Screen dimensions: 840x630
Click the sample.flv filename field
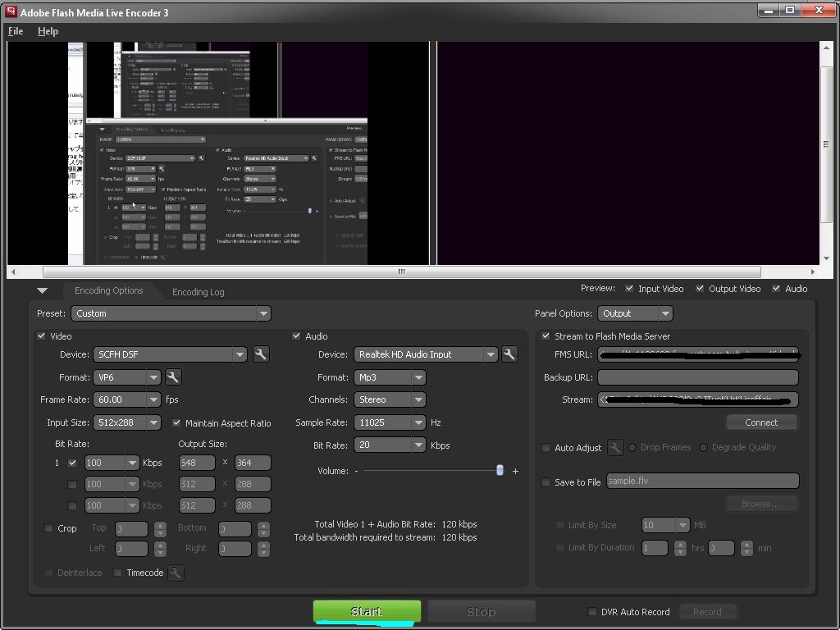(x=702, y=481)
